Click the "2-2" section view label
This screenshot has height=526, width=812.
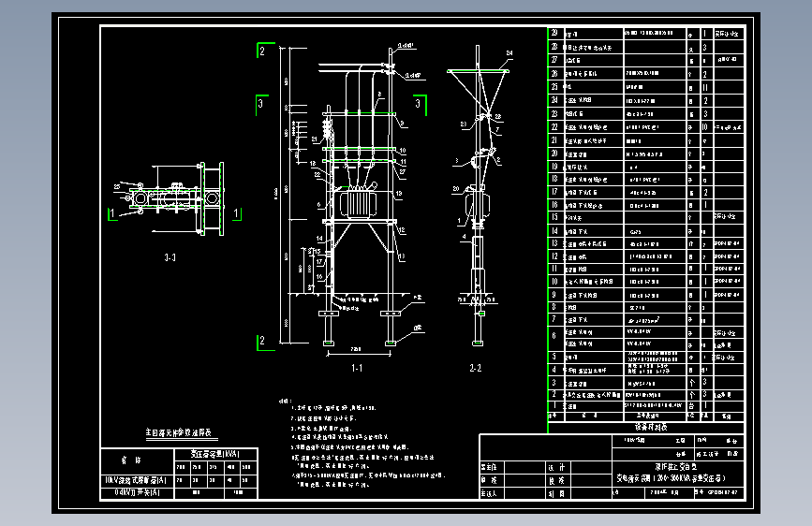(476, 368)
